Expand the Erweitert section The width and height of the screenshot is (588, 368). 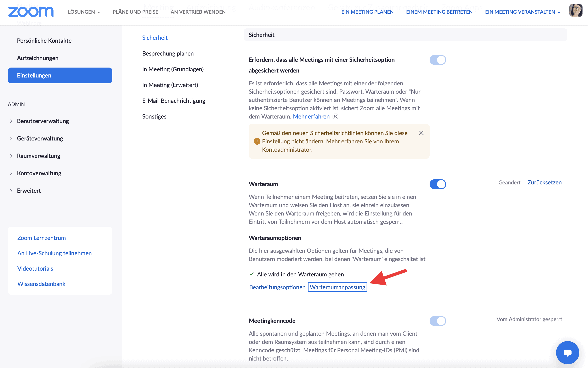29,191
